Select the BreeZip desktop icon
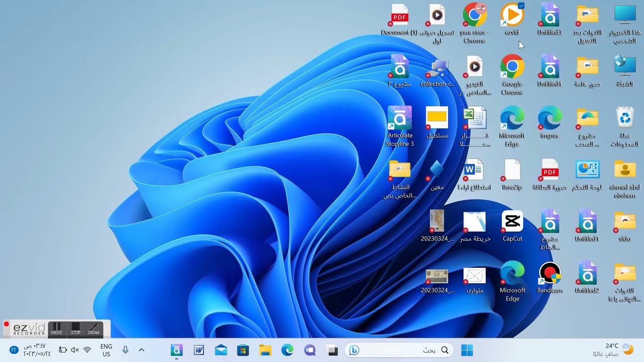 pyautogui.click(x=512, y=174)
